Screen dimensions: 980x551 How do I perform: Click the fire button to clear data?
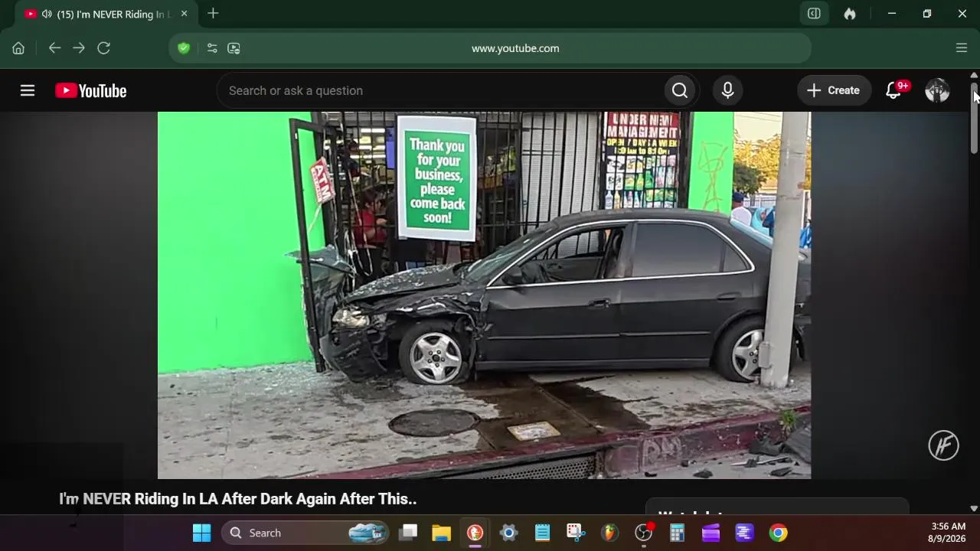(x=850, y=14)
